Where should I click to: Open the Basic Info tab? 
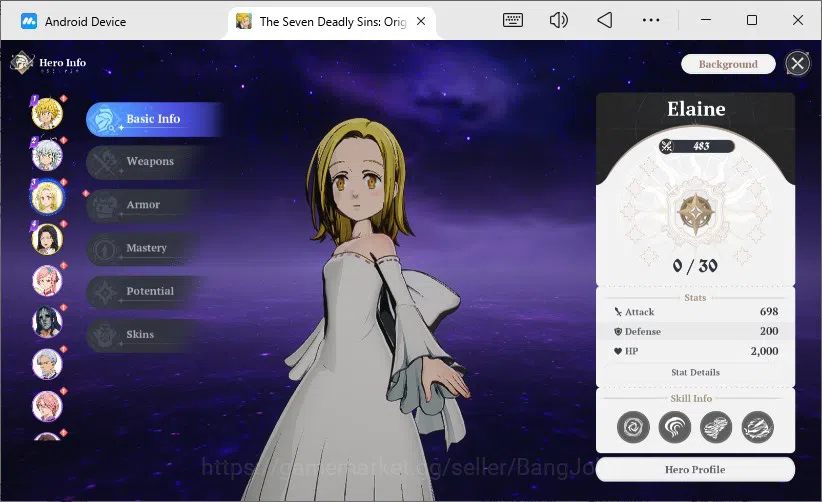coord(154,119)
